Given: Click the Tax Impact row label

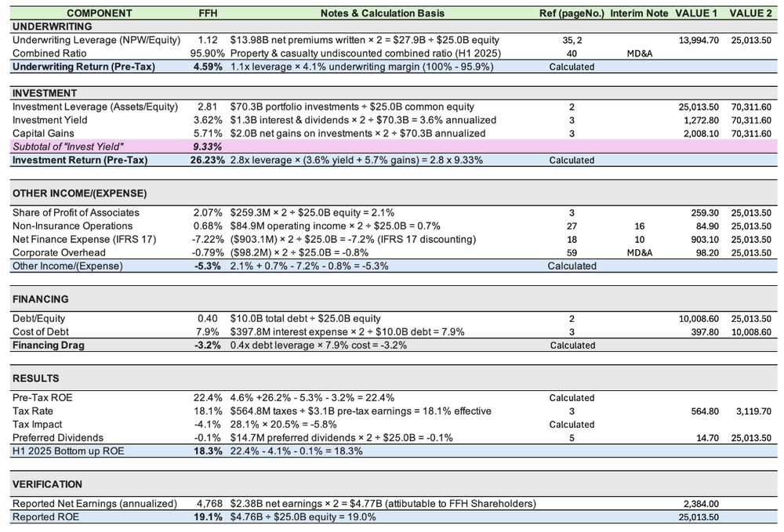Looking at the screenshot, I should point(37,425).
